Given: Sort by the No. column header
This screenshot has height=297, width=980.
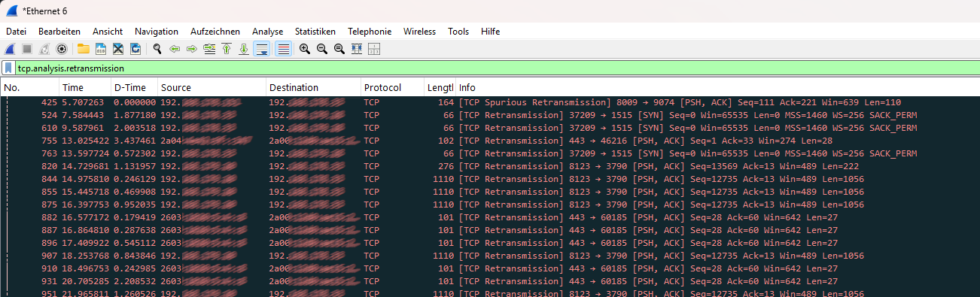Looking at the screenshot, I should [x=30, y=87].
